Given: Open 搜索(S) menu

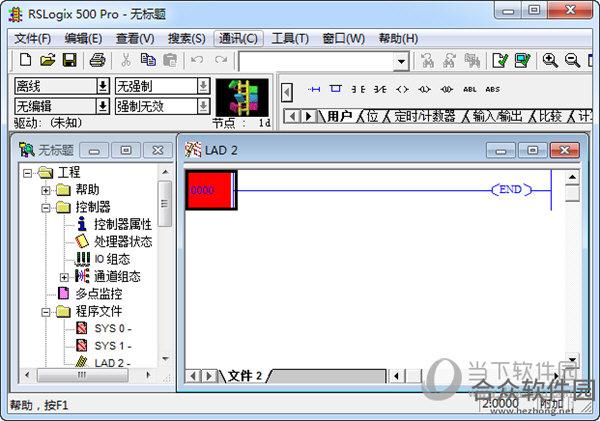Looking at the screenshot, I should [x=186, y=39].
